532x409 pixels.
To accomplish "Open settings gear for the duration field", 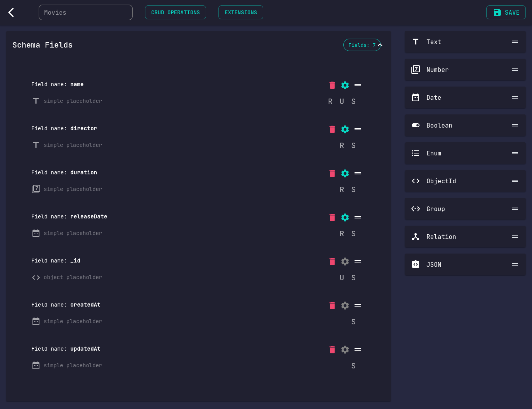I will point(345,173).
